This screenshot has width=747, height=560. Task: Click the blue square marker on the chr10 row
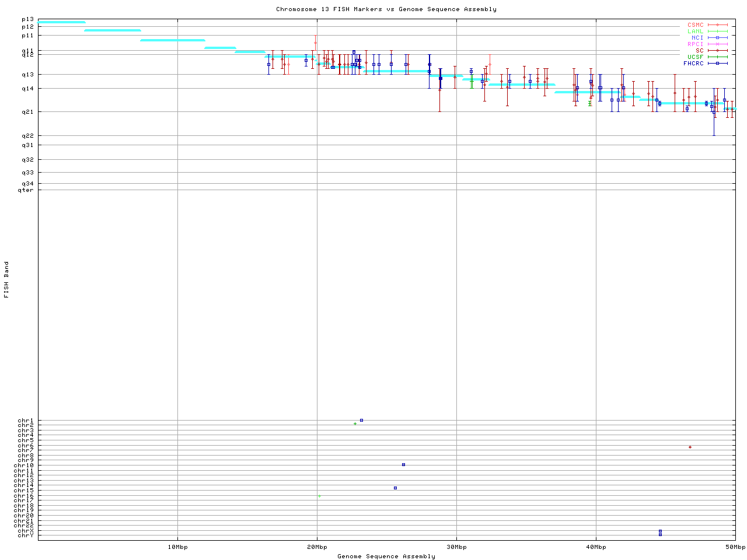[403, 464]
